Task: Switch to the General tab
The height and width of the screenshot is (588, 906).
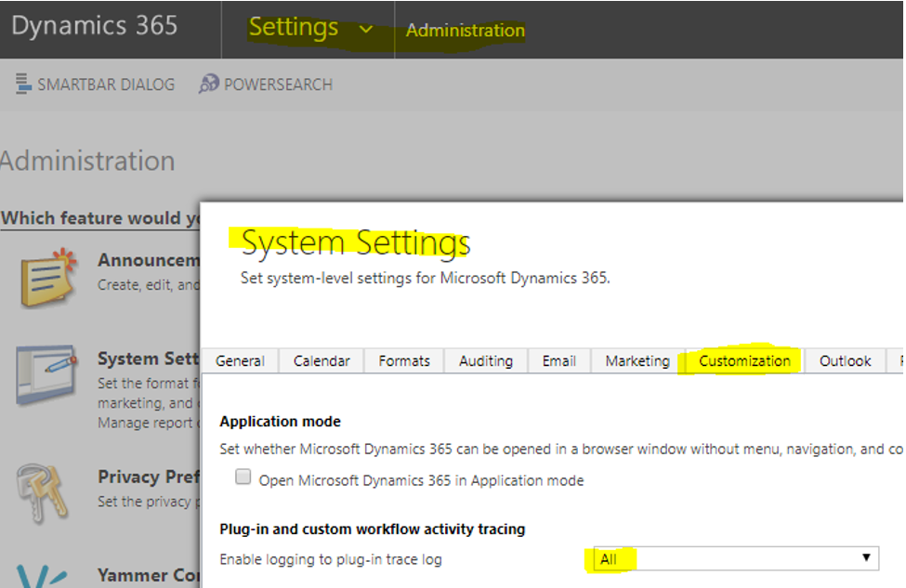Action: (240, 361)
